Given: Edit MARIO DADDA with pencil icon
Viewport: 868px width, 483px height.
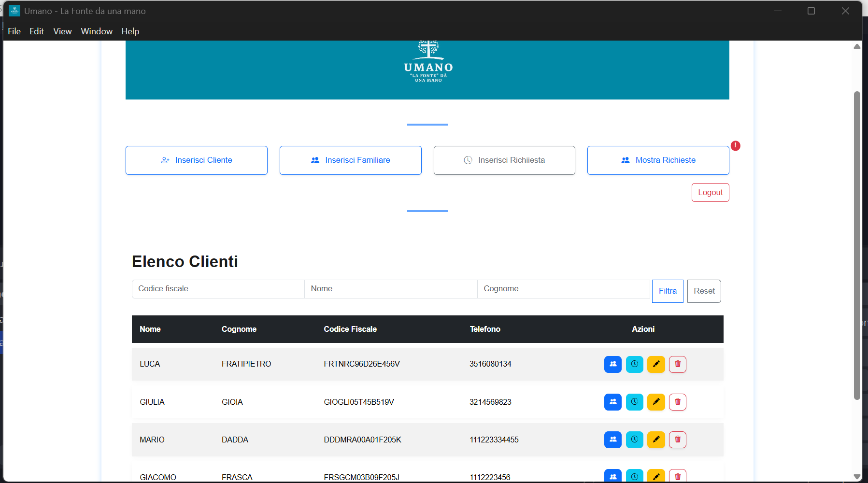Looking at the screenshot, I should [656, 440].
